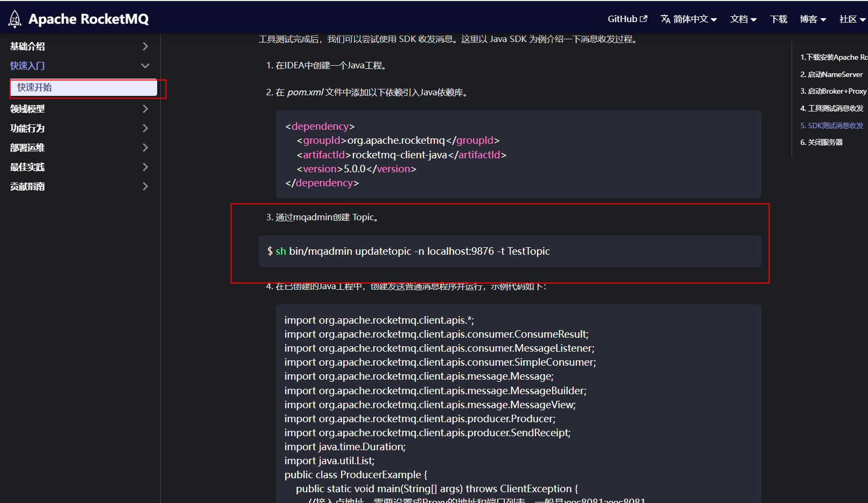Viewport: 868px width, 503px height.
Task: Open 领域模型 in the sidebar
Action: tap(27, 109)
